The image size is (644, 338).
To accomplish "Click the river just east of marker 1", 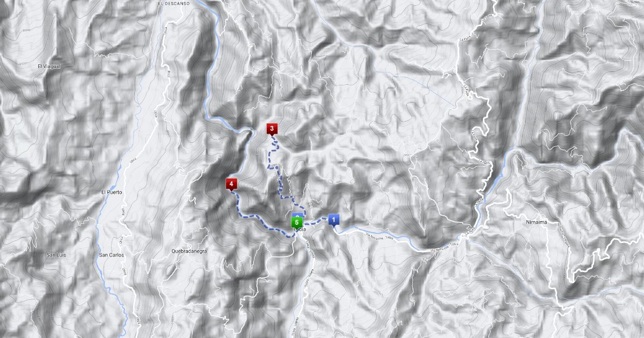I will [x=354, y=229].
